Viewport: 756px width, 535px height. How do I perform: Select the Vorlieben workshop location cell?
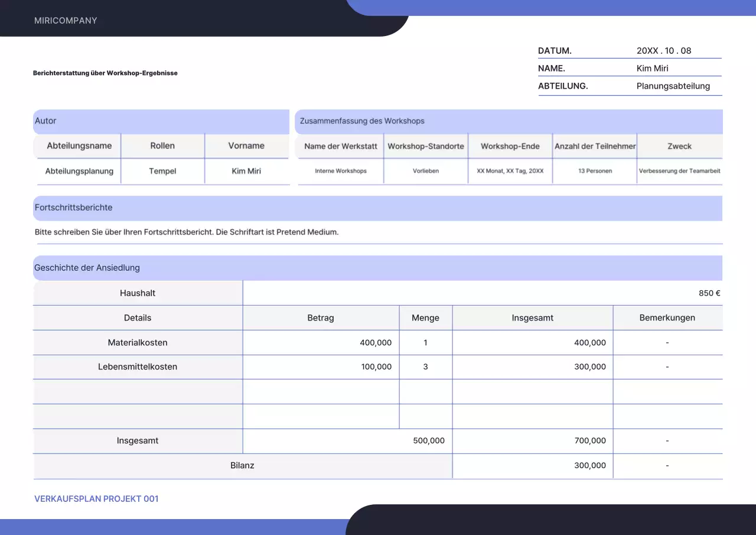426,171
